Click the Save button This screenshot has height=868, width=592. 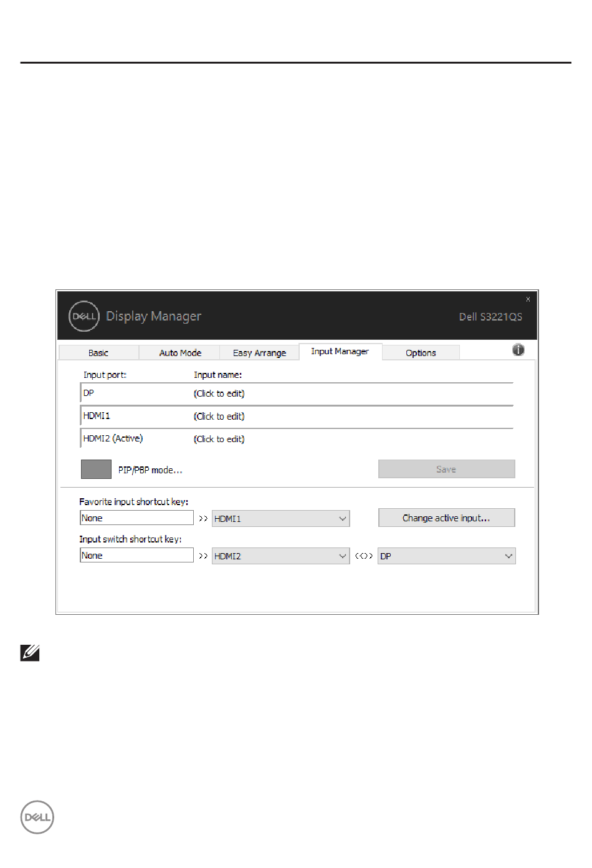446,470
